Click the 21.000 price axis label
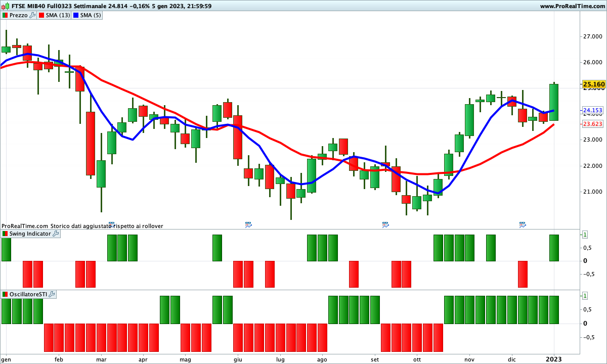The image size is (607, 364). [x=593, y=192]
